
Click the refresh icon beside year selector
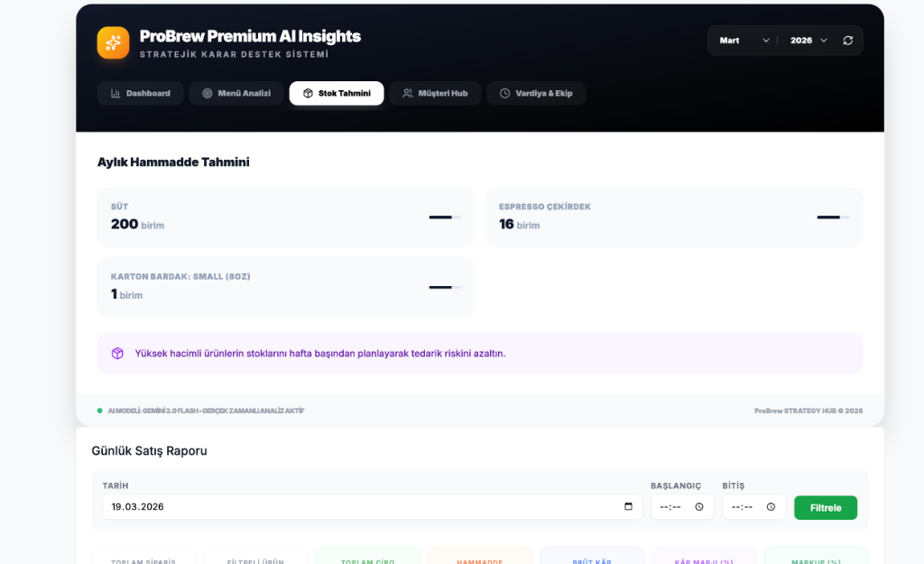(847, 41)
